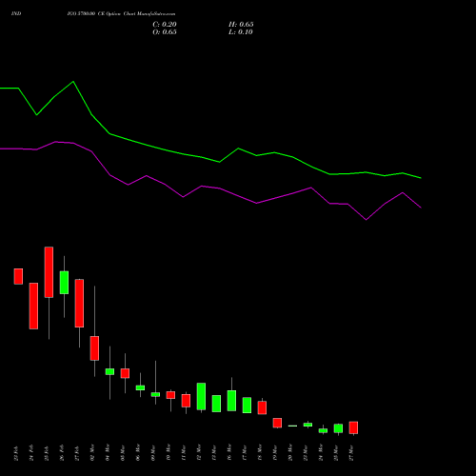
Task: Click the tall green 12 Mar candlestick
Action: click(201, 396)
